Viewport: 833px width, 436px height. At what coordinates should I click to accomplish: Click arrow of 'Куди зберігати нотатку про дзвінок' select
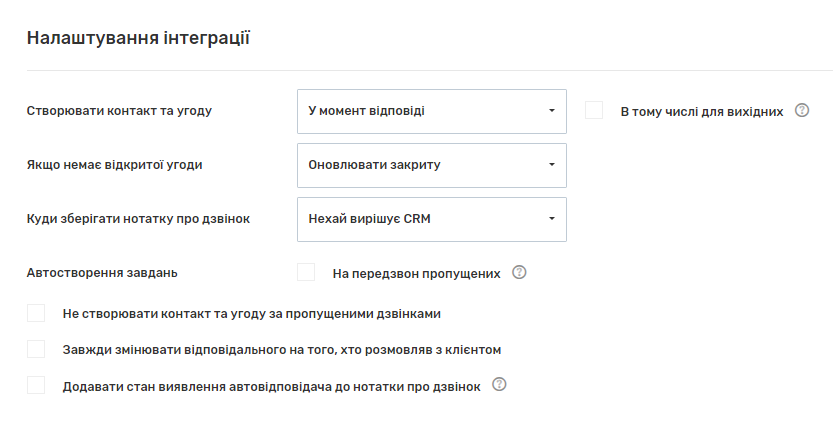pyautogui.click(x=551, y=219)
